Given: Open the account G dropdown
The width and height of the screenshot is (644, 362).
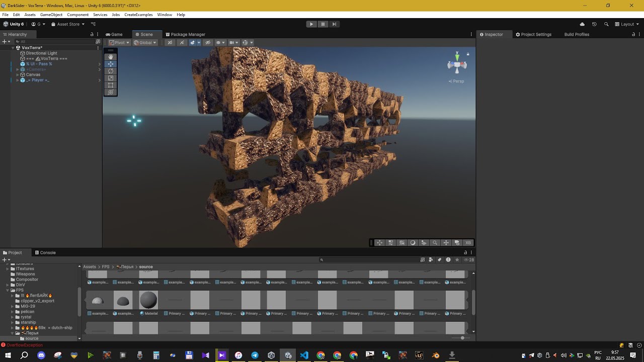Looking at the screenshot, I should [38, 24].
